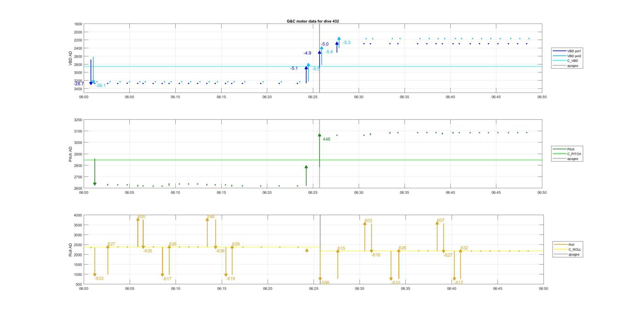Viewport: 644px width, 319px height.
Task: Click the '448' pitch rate label
Action: tap(326, 139)
